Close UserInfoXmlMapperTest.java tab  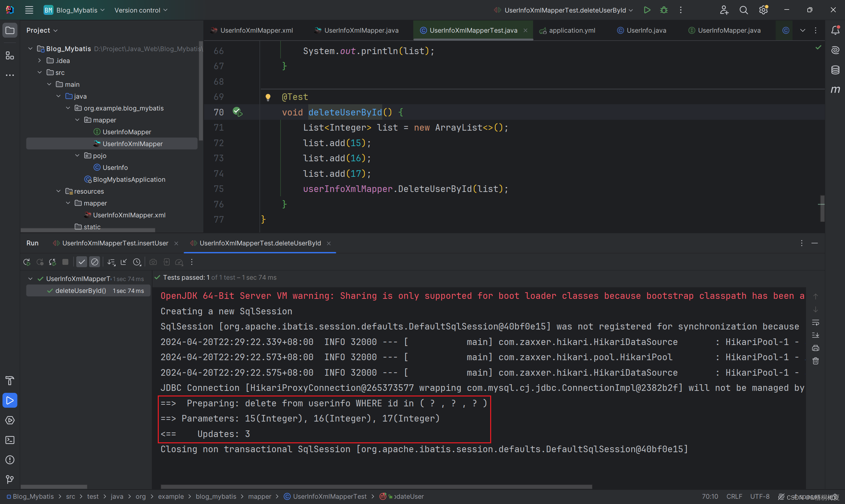[525, 31]
